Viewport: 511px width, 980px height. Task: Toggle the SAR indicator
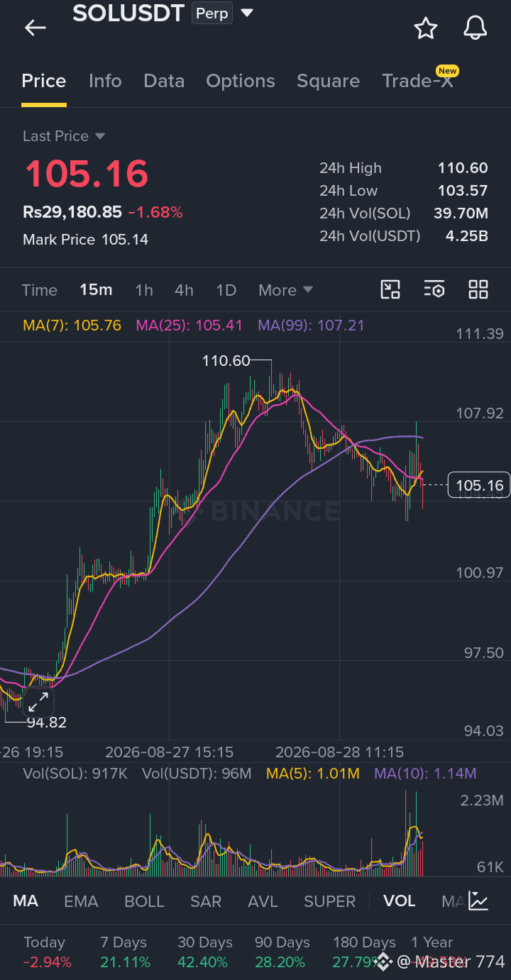(206, 901)
